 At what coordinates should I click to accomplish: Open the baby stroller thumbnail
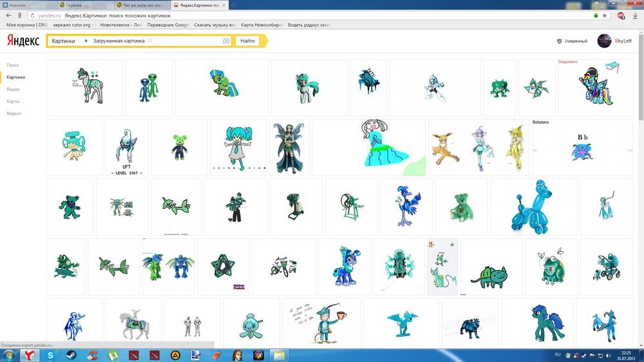607,267
